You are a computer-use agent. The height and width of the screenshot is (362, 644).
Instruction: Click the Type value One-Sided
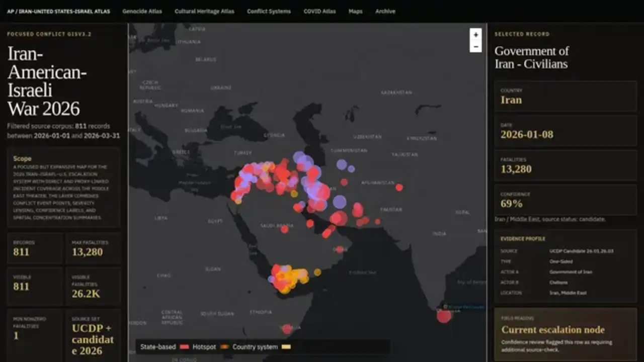click(x=561, y=261)
